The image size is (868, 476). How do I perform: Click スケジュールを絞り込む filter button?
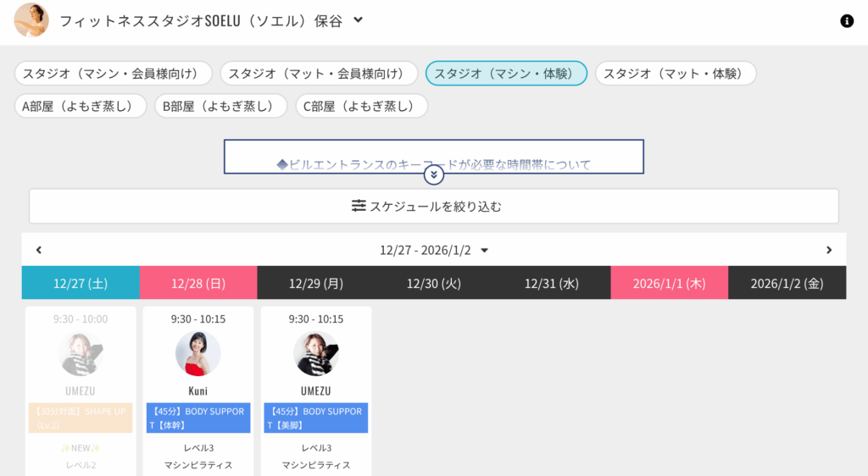(x=434, y=206)
